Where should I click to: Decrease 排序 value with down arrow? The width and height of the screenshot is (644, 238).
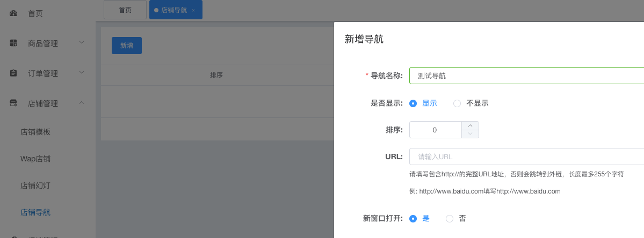tap(471, 134)
